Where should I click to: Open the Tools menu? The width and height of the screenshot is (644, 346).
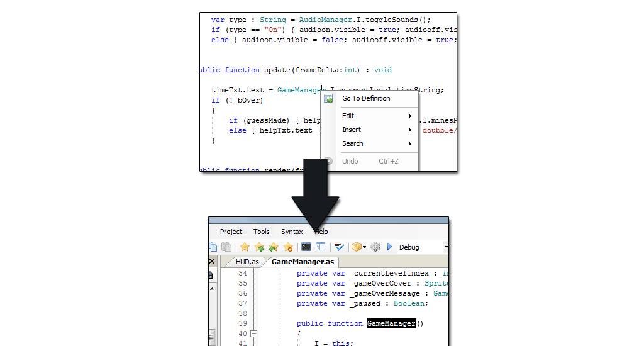262,232
